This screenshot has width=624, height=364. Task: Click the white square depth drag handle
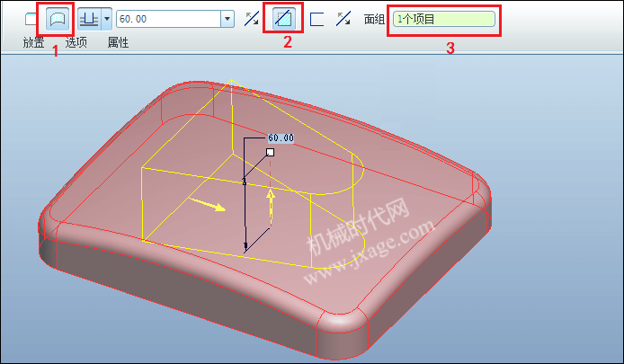point(271,153)
